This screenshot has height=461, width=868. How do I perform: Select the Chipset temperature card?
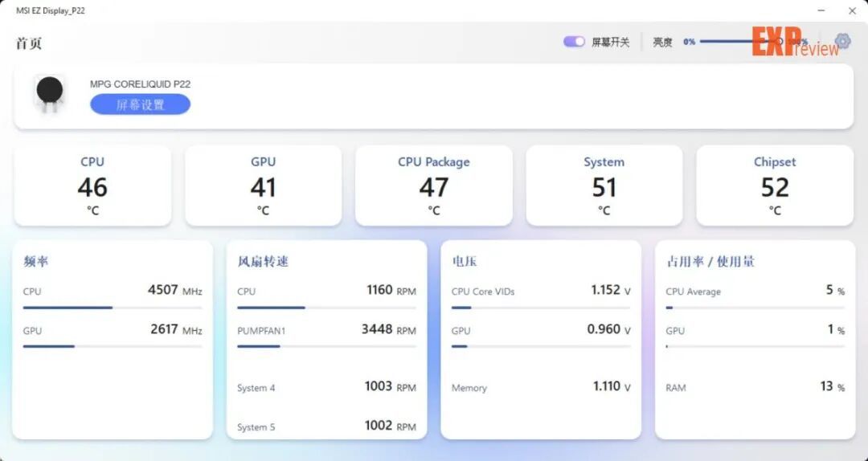[775, 186]
